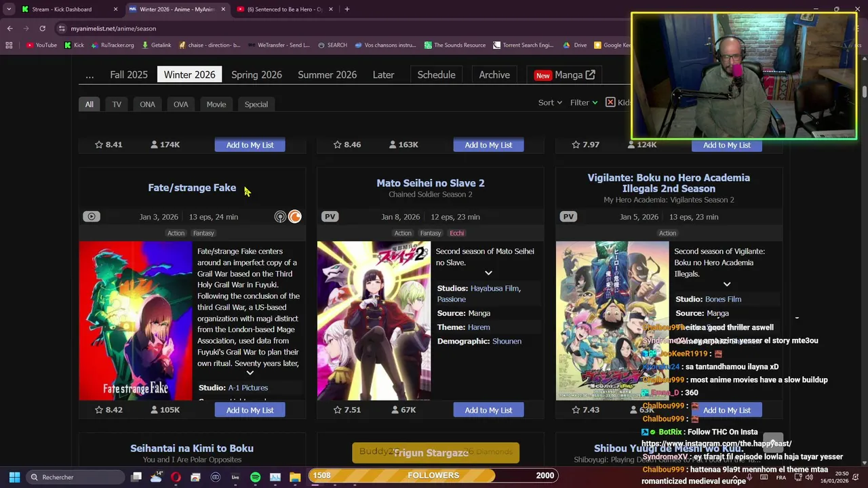Viewport: 868px width, 488px height.
Task: Open the YouTube bookmark
Action: pos(41,45)
